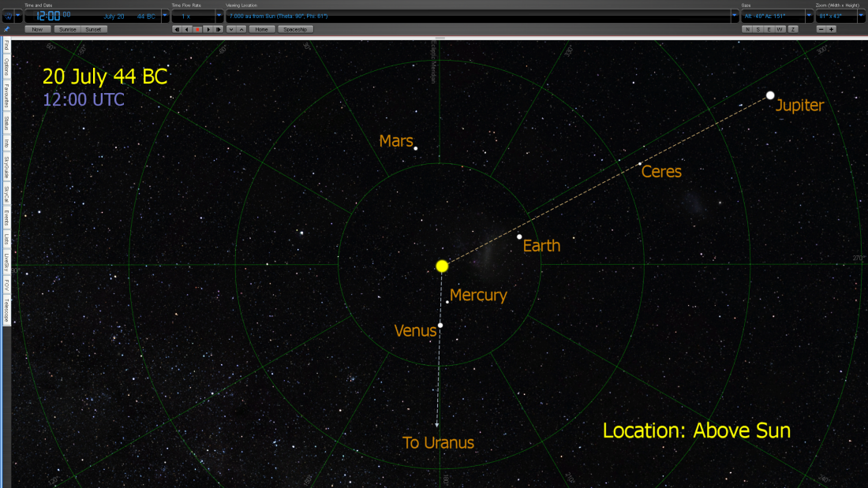
Task: Click the Mercury planet dot
Action: (447, 302)
